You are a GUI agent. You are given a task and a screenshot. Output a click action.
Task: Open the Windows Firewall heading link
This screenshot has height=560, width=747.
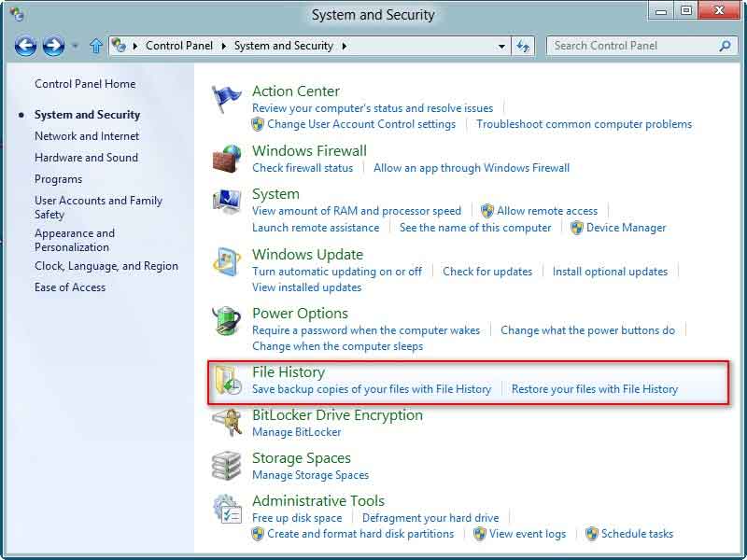click(309, 150)
